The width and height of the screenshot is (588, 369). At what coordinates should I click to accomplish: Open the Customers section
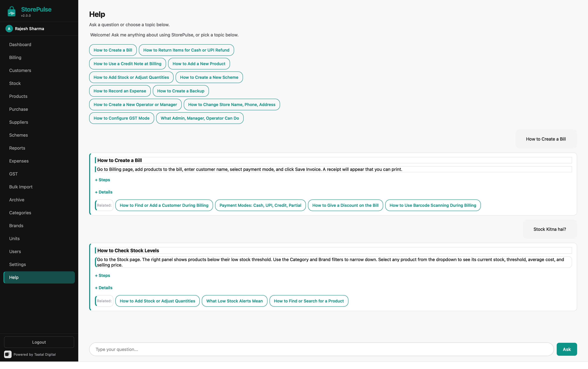(39, 70)
